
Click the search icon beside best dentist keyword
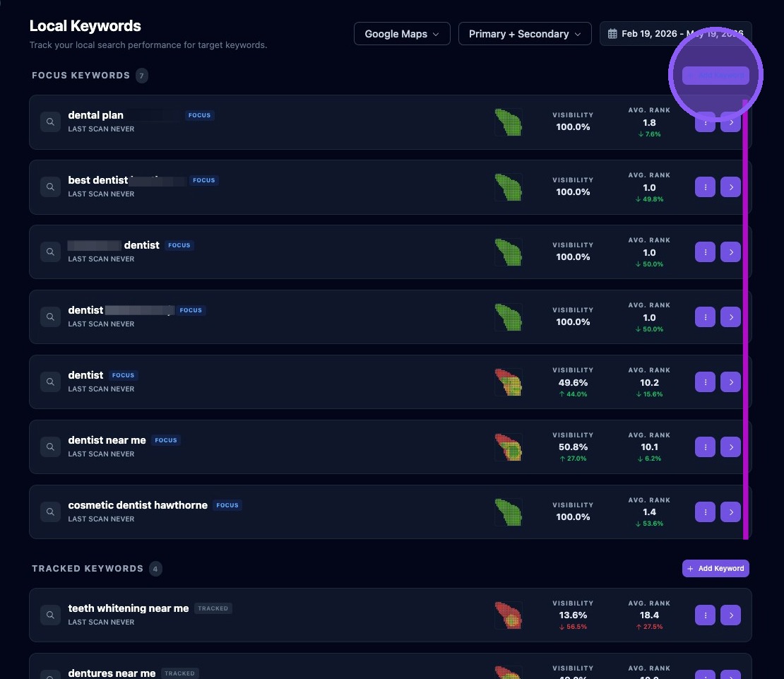[x=50, y=187]
